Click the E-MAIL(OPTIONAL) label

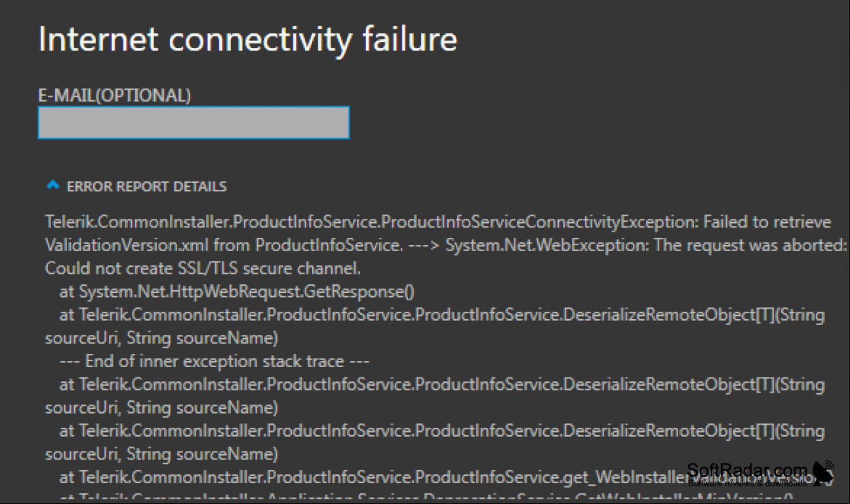click(x=115, y=96)
